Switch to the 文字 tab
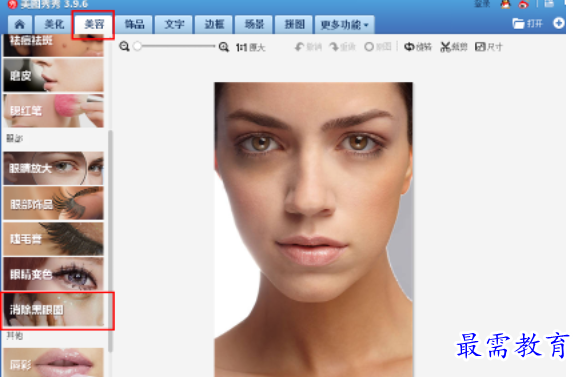578x377 pixels. 174,24
